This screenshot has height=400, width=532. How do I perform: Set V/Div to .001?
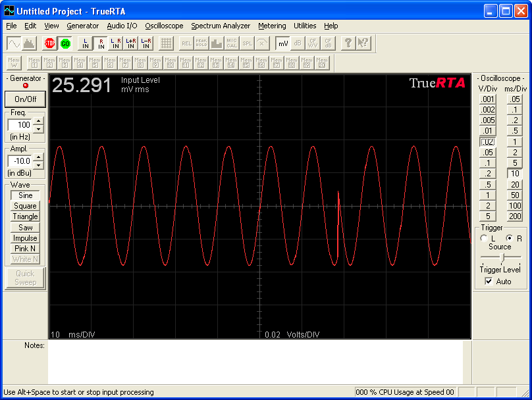tap(488, 99)
